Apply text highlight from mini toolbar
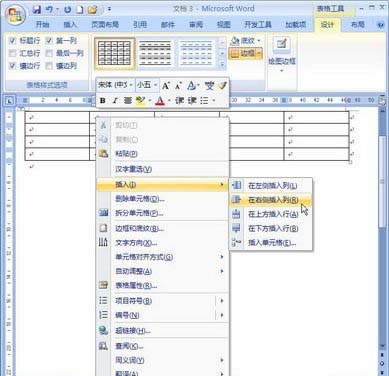The height and width of the screenshot is (376, 389). [x=141, y=100]
